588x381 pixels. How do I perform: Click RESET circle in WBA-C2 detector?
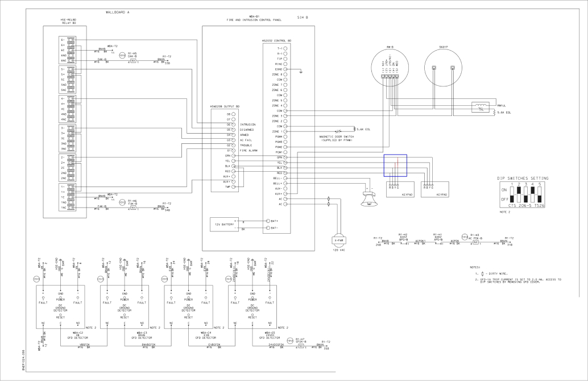[x=60, y=314]
